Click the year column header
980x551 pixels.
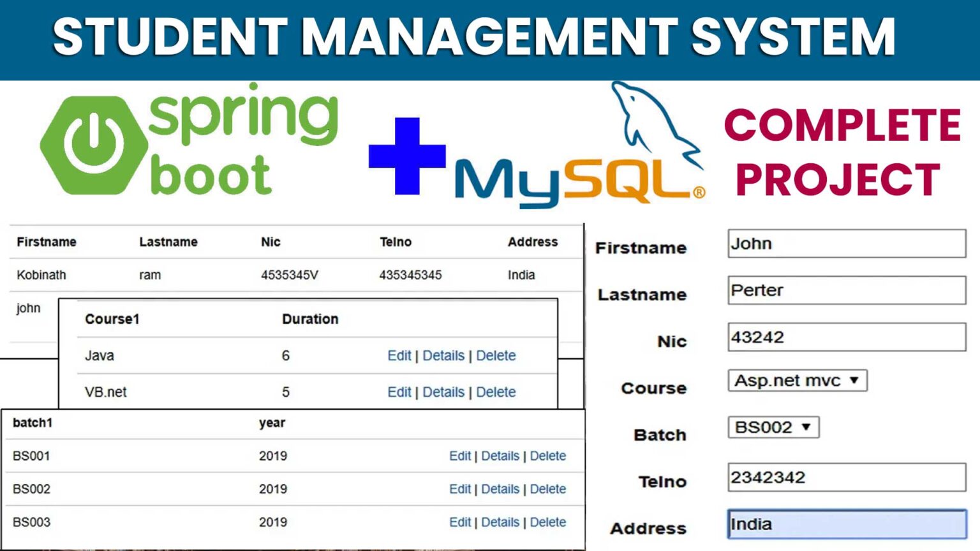[272, 423]
